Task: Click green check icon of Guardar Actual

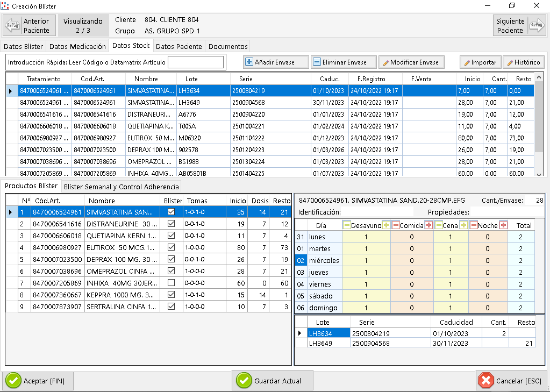Action: (244, 381)
